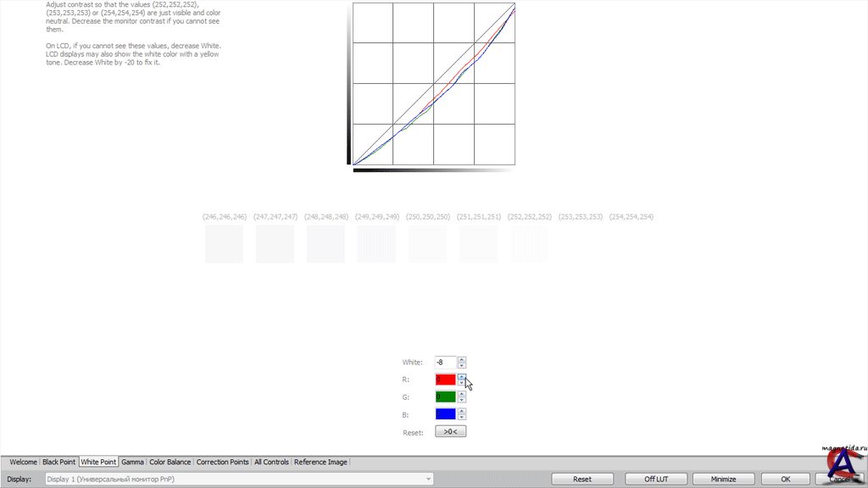This screenshot has height=488, width=868.
Task: Open the Reference Image tab
Action: pyautogui.click(x=320, y=462)
